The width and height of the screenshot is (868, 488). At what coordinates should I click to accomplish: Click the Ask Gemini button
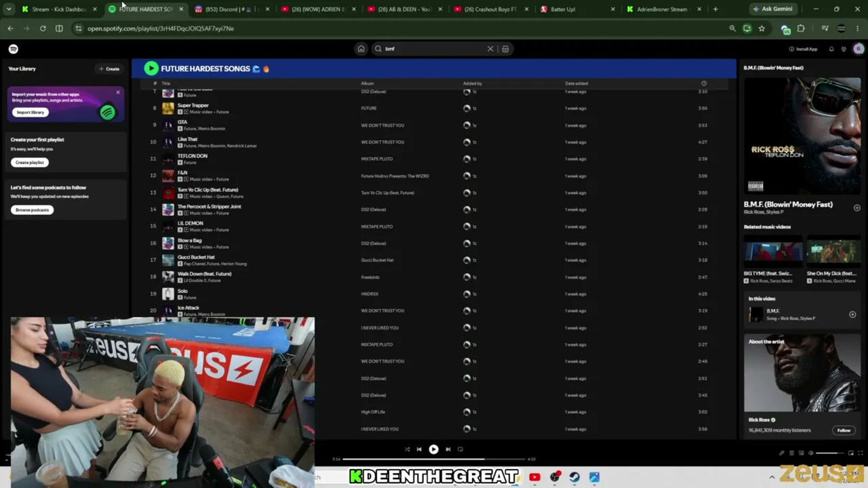click(773, 9)
